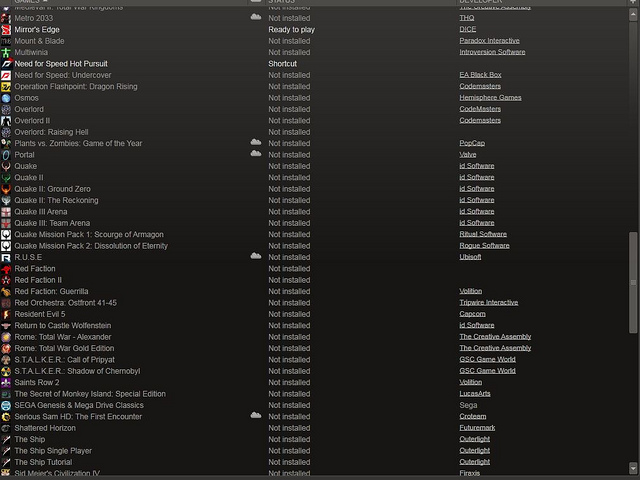Open the Tripwire Interactive developer link
Image resolution: width=640 pixels, height=480 pixels.
click(x=489, y=303)
